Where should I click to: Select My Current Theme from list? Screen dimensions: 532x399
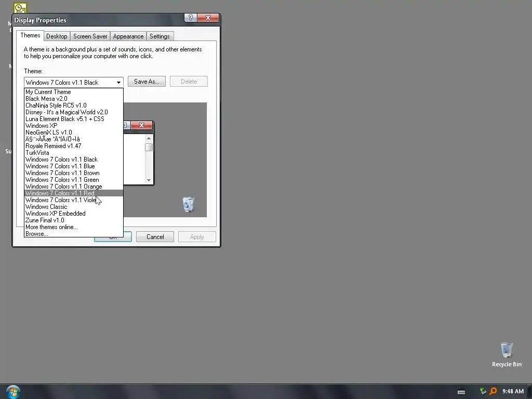(74, 92)
